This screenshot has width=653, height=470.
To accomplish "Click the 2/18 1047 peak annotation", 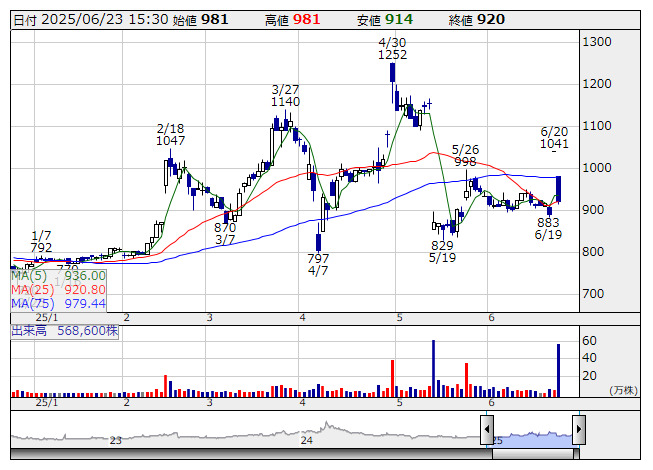I will click(x=170, y=134).
